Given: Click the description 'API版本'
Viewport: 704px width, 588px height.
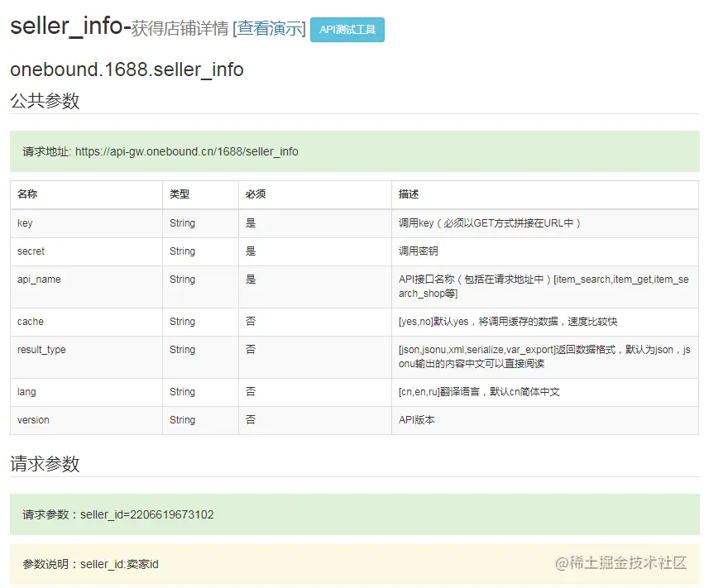Looking at the screenshot, I should coord(545,420).
